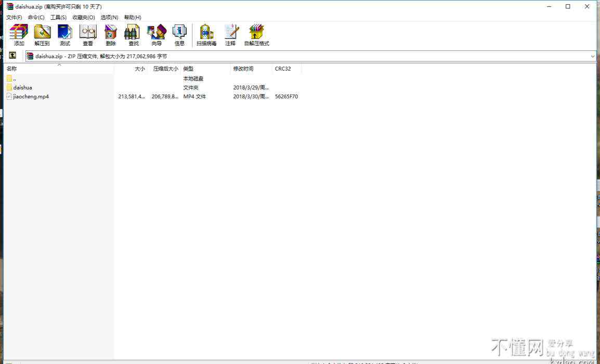Go up one folder level button

(12, 56)
